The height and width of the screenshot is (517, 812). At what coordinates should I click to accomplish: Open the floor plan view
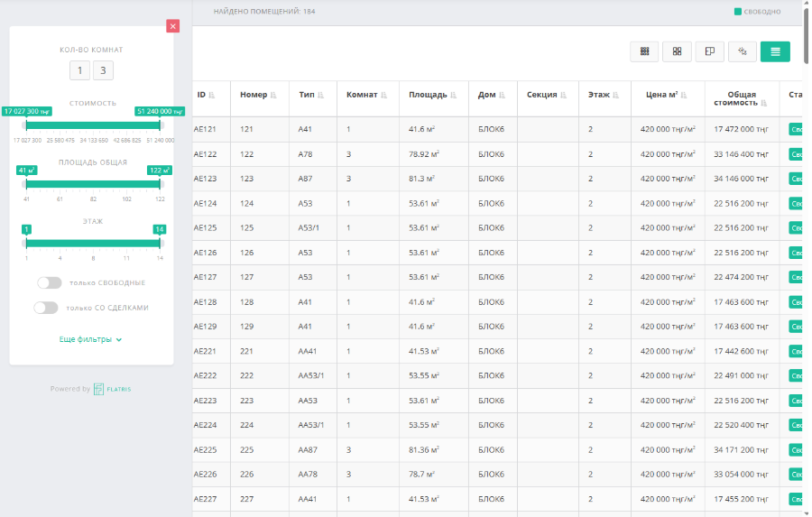click(x=709, y=51)
